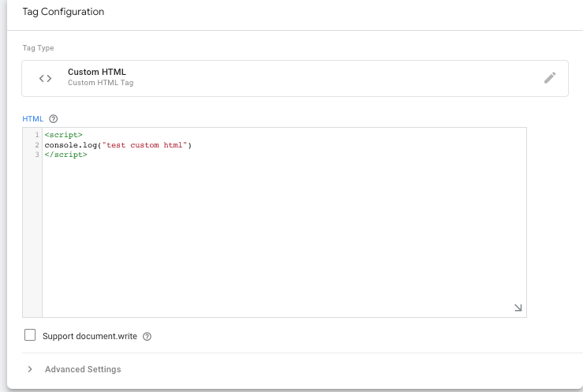583x392 pixels.
Task: Click the opening <script> line in editor
Action: tap(64, 135)
